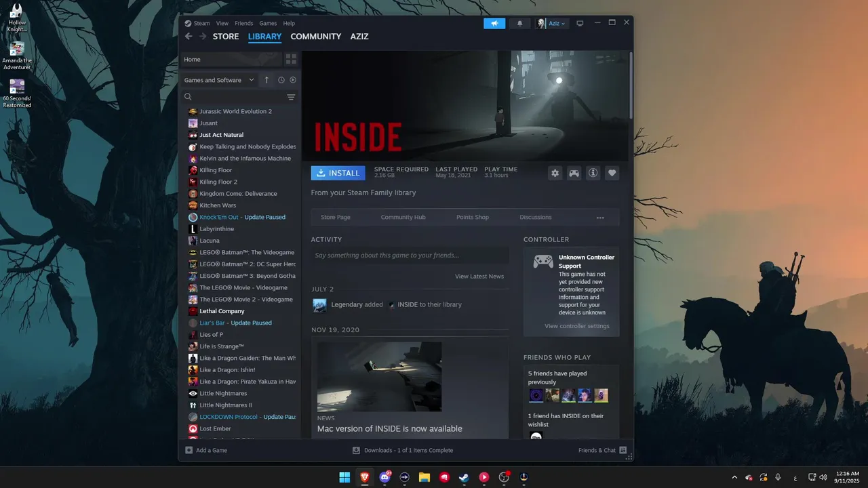Click the LIBRARY tab
The image size is (868, 488).
tap(264, 37)
